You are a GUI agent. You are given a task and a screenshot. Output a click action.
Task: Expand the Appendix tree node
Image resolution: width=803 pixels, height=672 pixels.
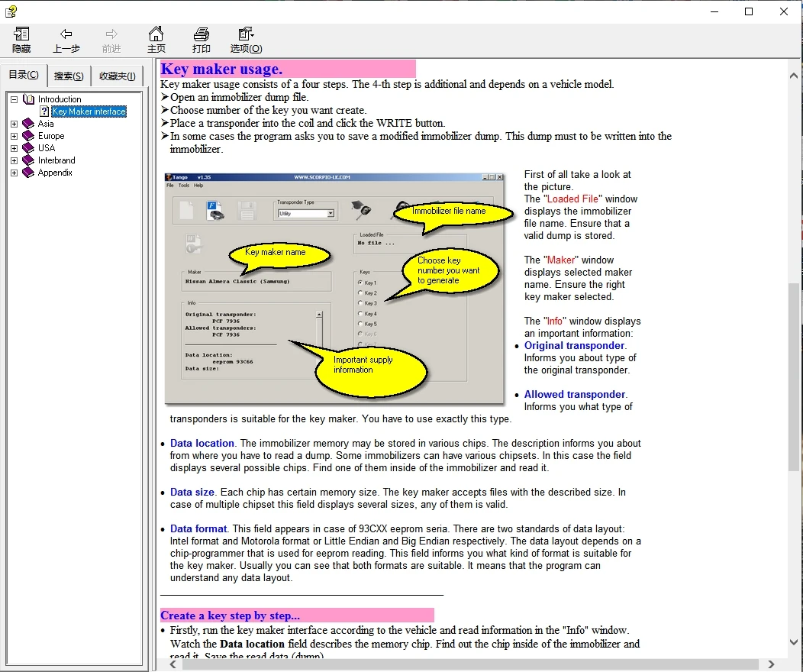point(14,173)
